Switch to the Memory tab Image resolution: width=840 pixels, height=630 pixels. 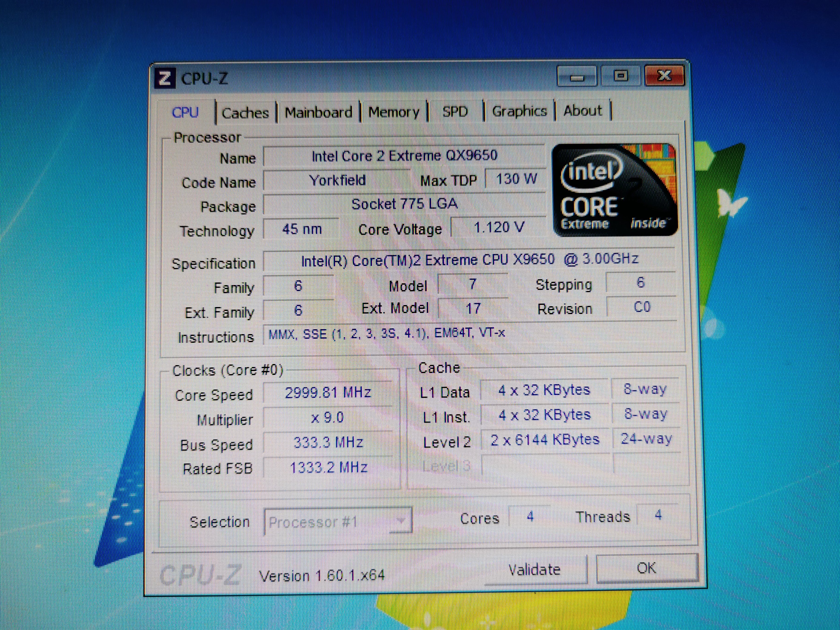pos(394,112)
